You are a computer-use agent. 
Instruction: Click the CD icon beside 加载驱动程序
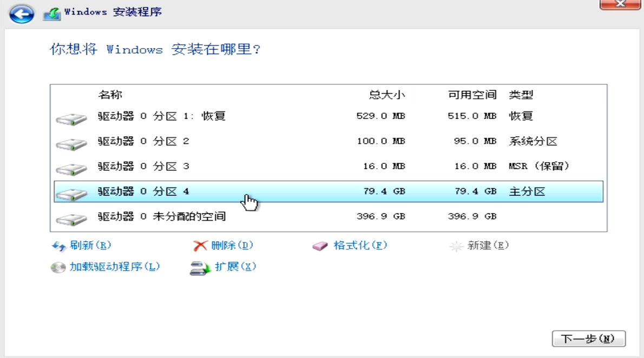pyautogui.click(x=58, y=267)
